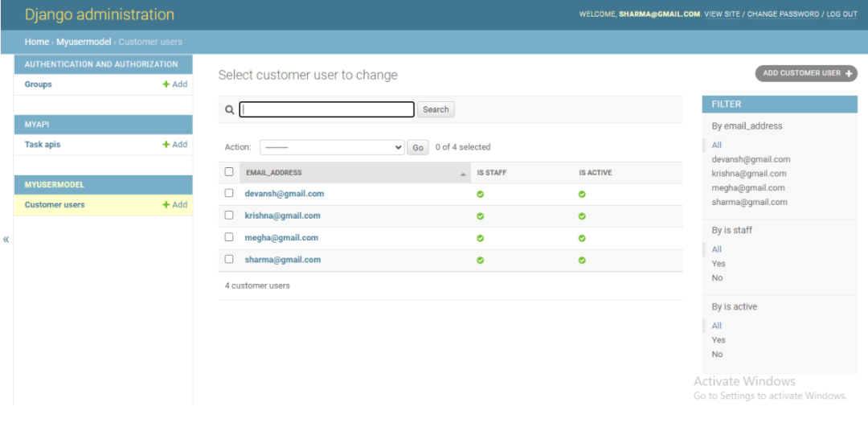Check the box for krishna@gmail.com row

pos(228,215)
